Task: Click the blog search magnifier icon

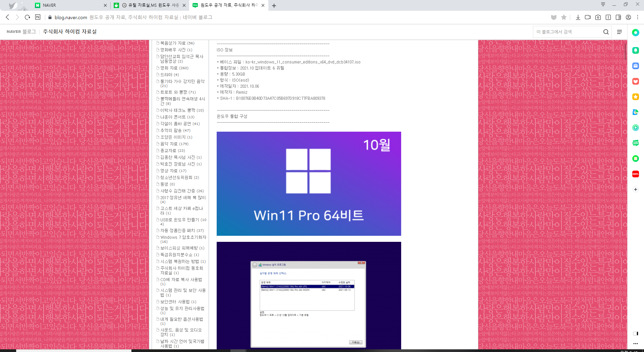Action: pyautogui.click(x=606, y=32)
